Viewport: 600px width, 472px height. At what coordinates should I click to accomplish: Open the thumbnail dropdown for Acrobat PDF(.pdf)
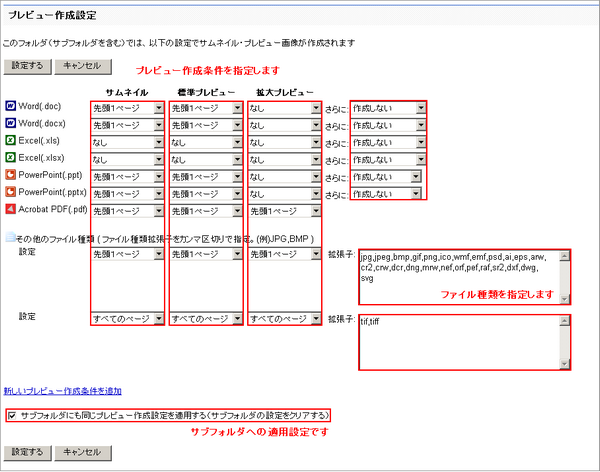(x=128, y=211)
